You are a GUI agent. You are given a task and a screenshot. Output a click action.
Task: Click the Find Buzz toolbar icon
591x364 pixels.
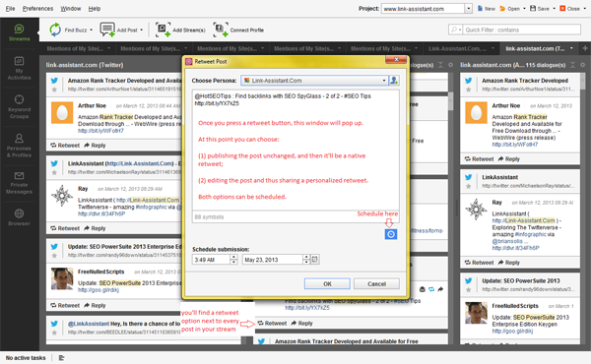[55, 30]
